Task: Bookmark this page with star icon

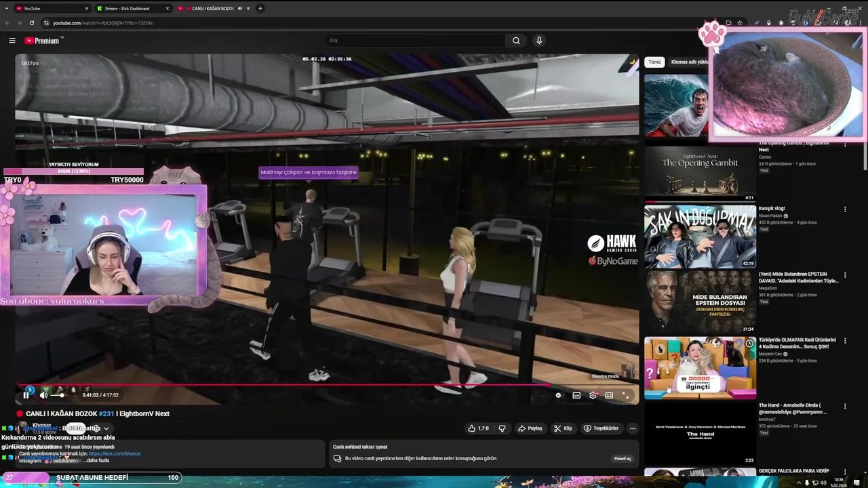Action: click(x=739, y=23)
